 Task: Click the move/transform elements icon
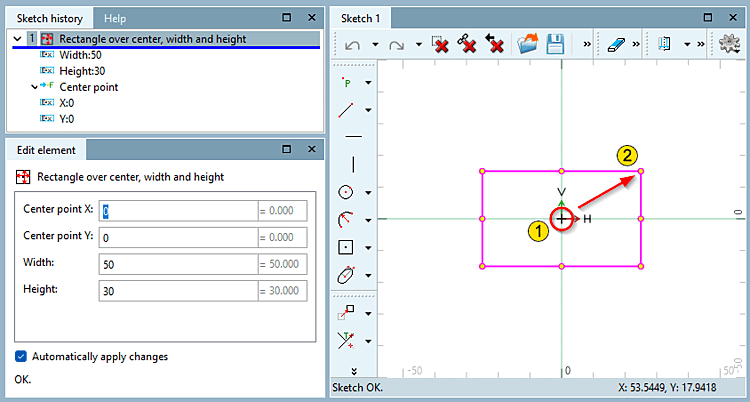pyautogui.click(x=346, y=313)
